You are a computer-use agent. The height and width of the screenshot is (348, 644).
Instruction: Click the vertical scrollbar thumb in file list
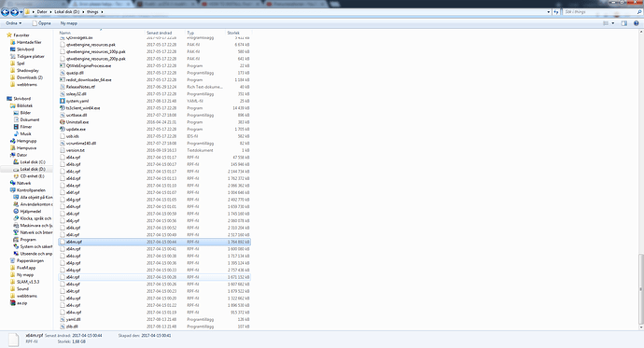pyautogui.click(x=641, y=288)
